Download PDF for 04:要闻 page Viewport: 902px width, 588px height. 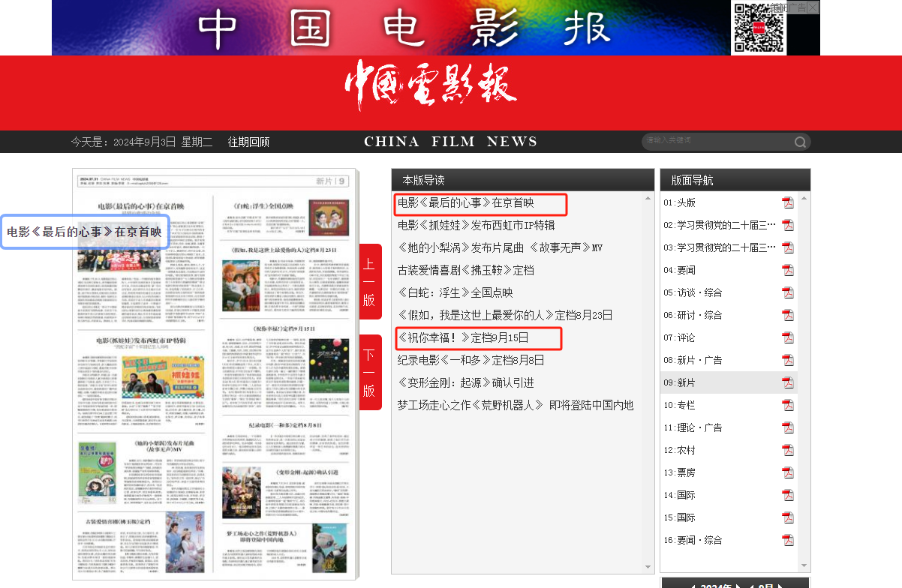pyautogui.click(x=787, y=270)
